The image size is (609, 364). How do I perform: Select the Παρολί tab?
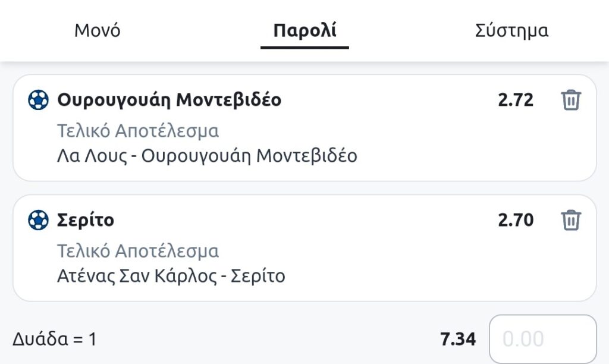click(304, 30)
